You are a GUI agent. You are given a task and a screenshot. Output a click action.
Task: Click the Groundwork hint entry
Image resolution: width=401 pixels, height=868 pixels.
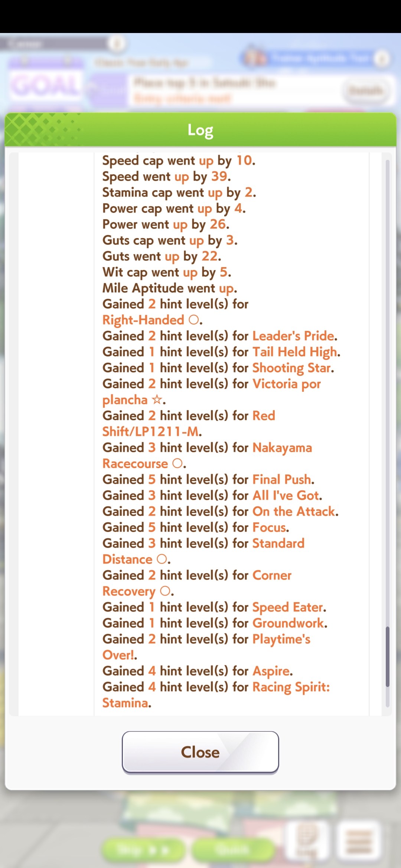215,623
